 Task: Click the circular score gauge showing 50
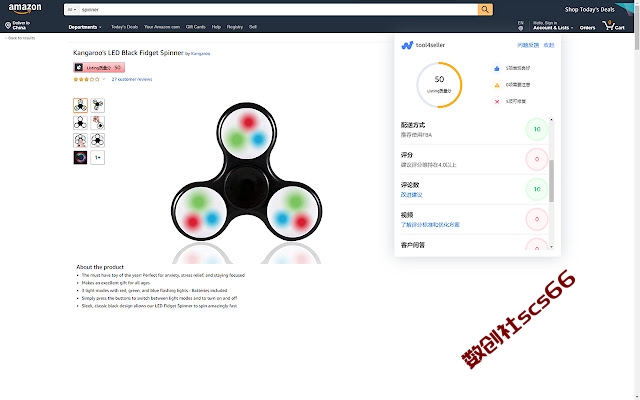coord(439,85)
